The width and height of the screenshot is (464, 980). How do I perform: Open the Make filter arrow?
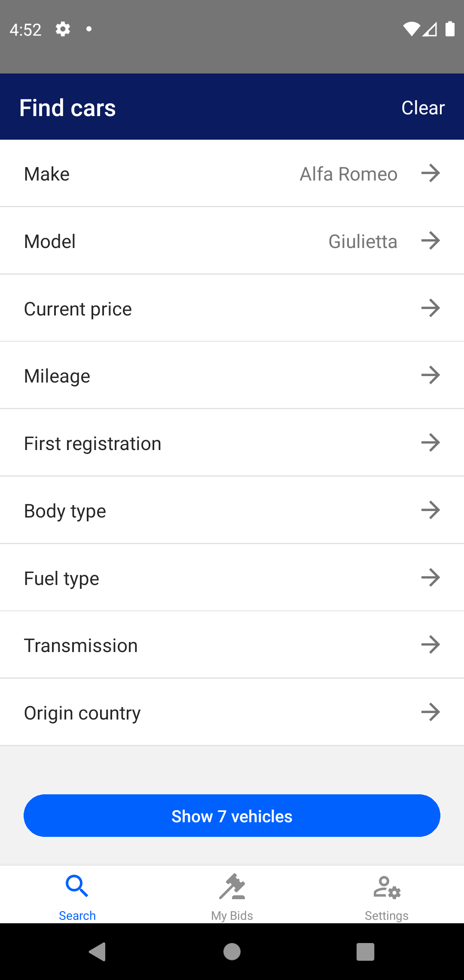(430, 173)
